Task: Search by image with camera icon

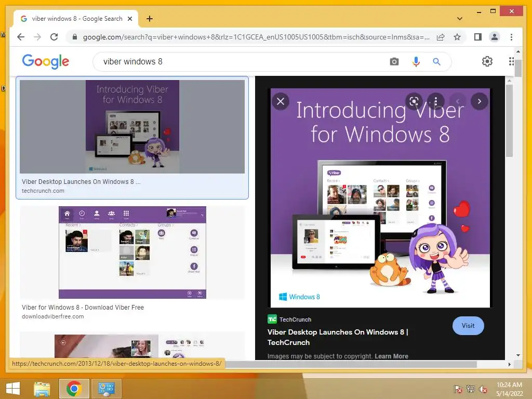Action: (x=394, y=61)
